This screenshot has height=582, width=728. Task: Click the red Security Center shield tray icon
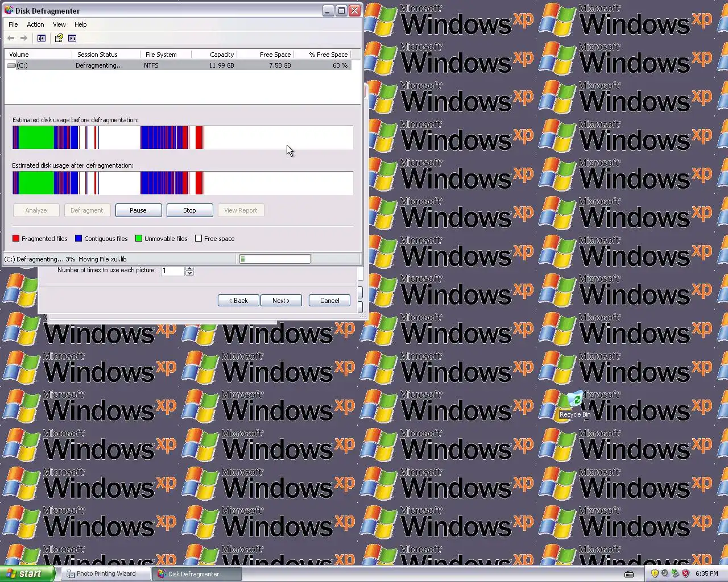pos(685,573)
